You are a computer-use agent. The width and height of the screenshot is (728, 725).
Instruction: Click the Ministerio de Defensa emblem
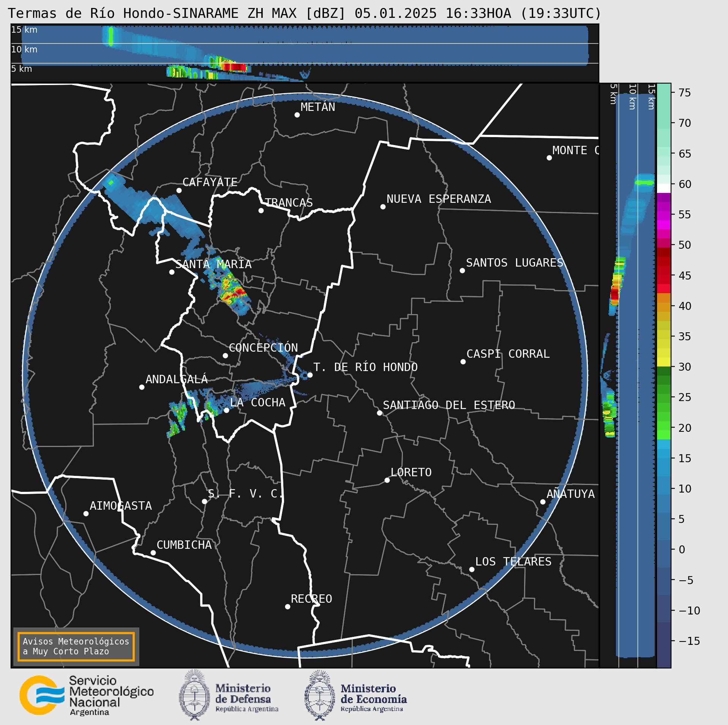click(x=194, y=695)
